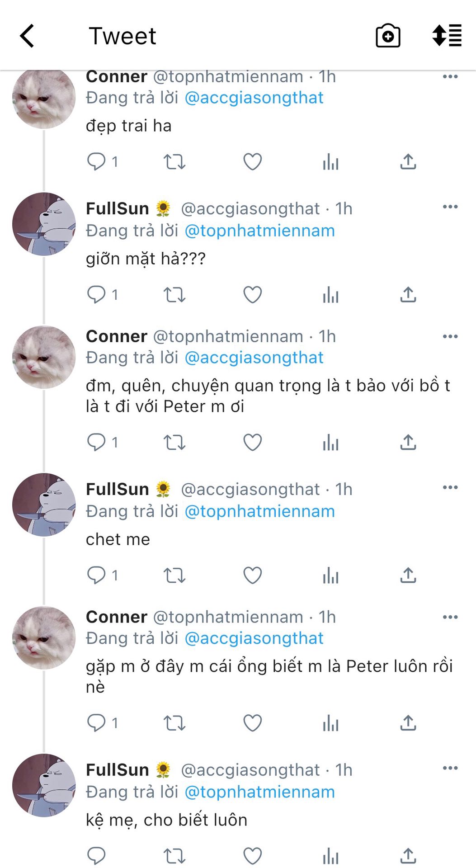Viewport: 476px width, 868px height.
Task: Open @accgiasongthat mention in the first reply
Action: pyautogui.click(x=254, y=98)
